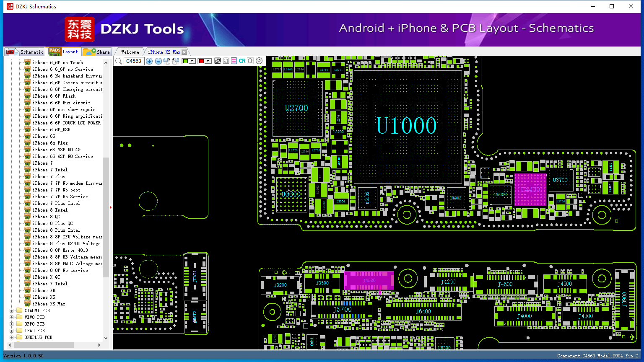Screen dimensions: 644x362
Task: Open iPhone 6_6P no Touch layout
Action: pyautogui.click(x=58, y=63)
